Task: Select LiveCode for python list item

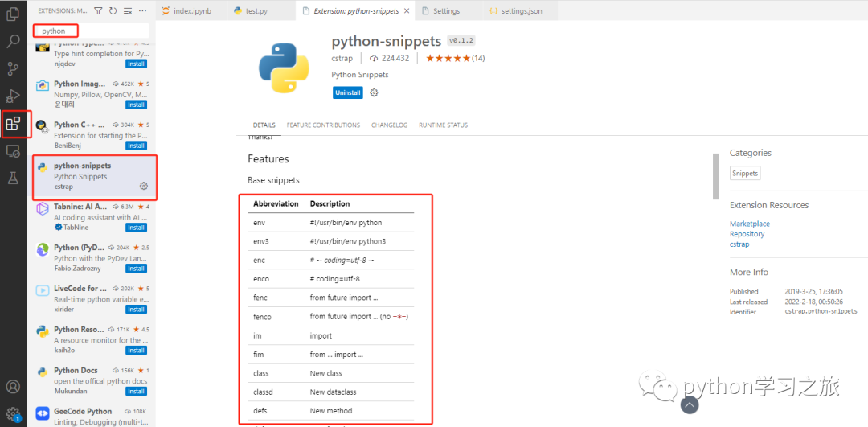Action: click(92, 299)
